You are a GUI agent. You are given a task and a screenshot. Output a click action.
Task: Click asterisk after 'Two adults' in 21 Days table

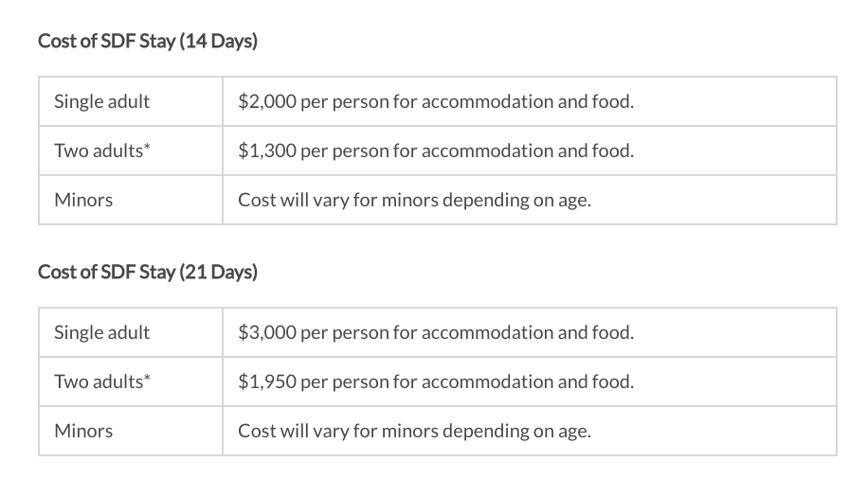pos(147,379)
